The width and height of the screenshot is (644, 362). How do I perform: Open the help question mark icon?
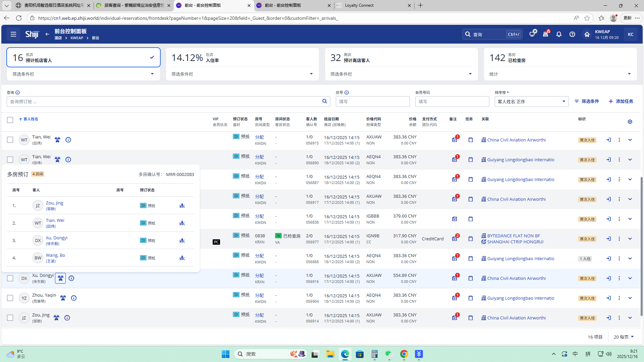tap(572, 34)
